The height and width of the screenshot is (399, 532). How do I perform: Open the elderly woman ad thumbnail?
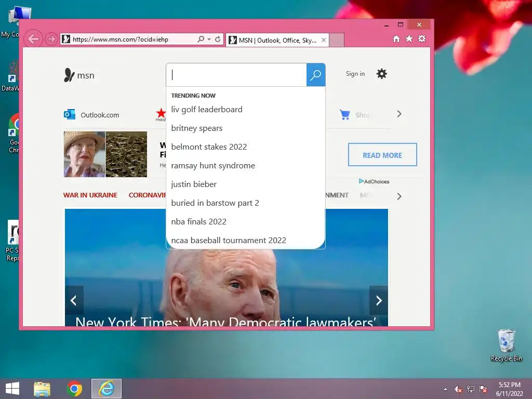(x=85, y=154)
